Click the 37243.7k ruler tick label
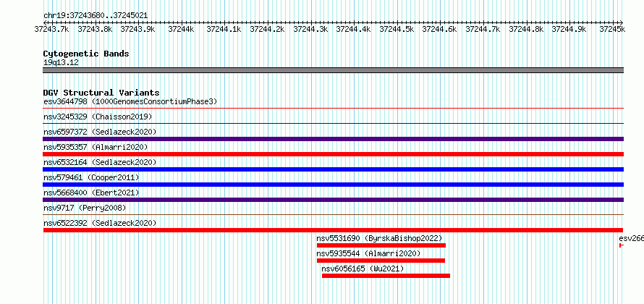The height and width of the screenshot is (304, 644). click(x=52, y=29)
